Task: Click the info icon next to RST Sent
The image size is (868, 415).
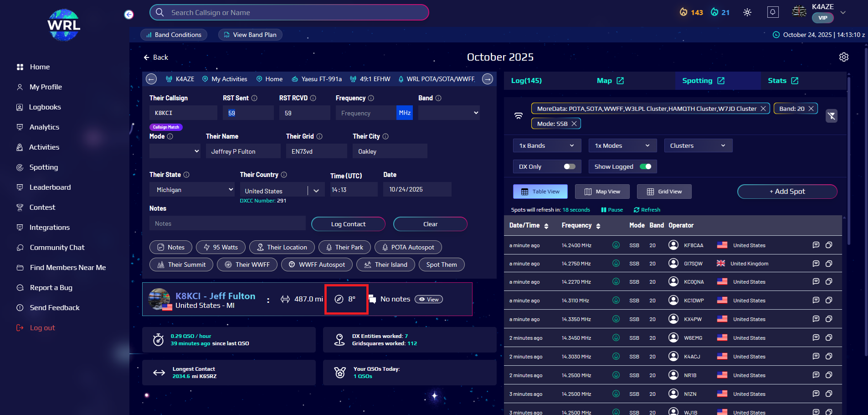Action: pyautogui.click(x=254, y=98)
